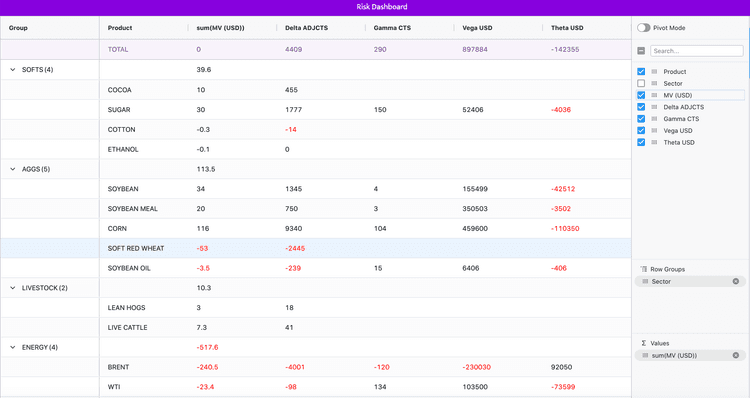This screenshot has height=398, width=750.
Task: Click the Gamma value 150 for SUGAR
Action: pos(380,110)
